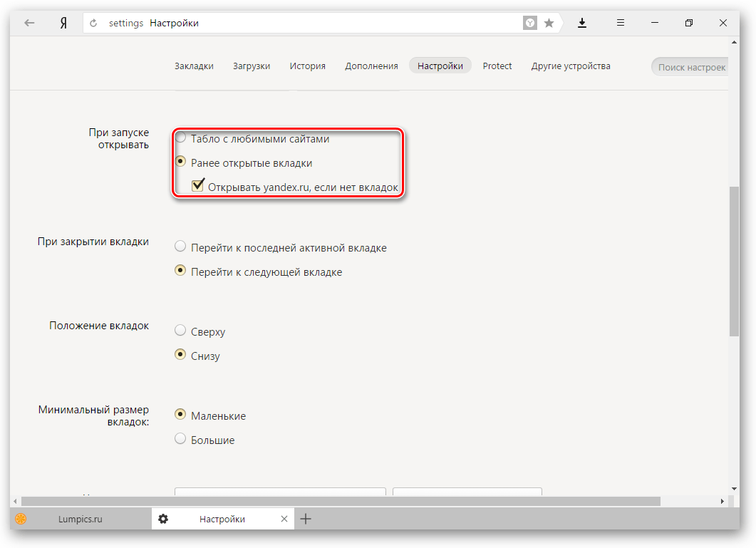Screen dimensions: 756x548
Task: Open a new tab with the plus icon
Action: coord(306,519)
